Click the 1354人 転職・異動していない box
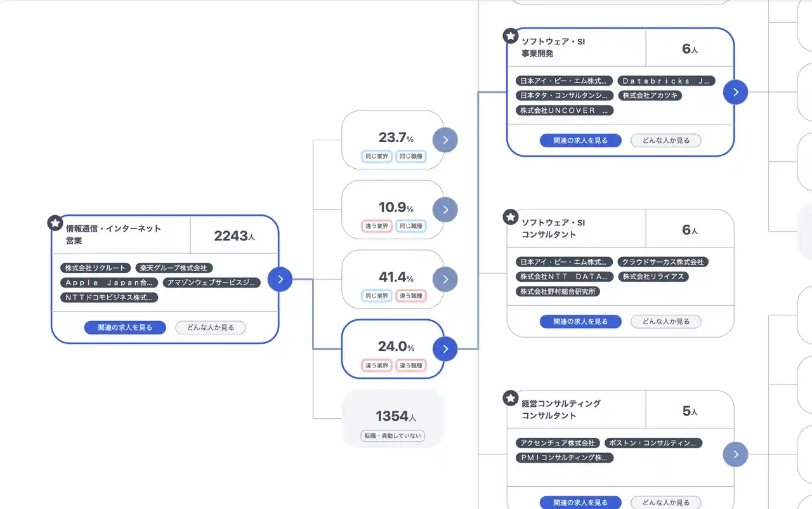This screenshot has height=509, width=812. [x=393, y=419]
